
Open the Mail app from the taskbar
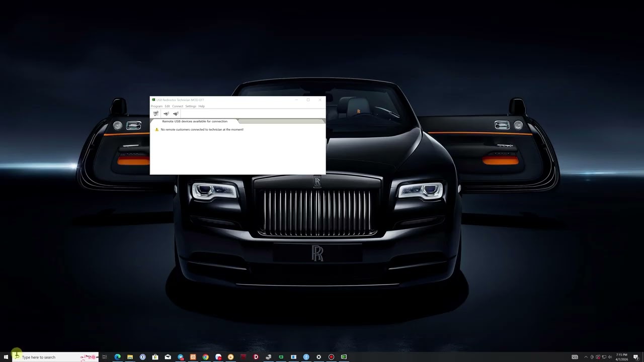tap(168, 357)
